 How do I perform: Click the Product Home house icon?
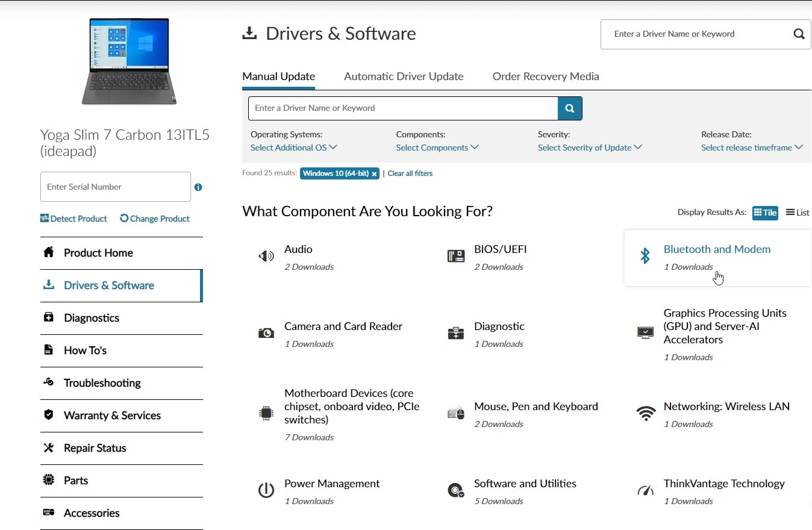click(49, 252)
